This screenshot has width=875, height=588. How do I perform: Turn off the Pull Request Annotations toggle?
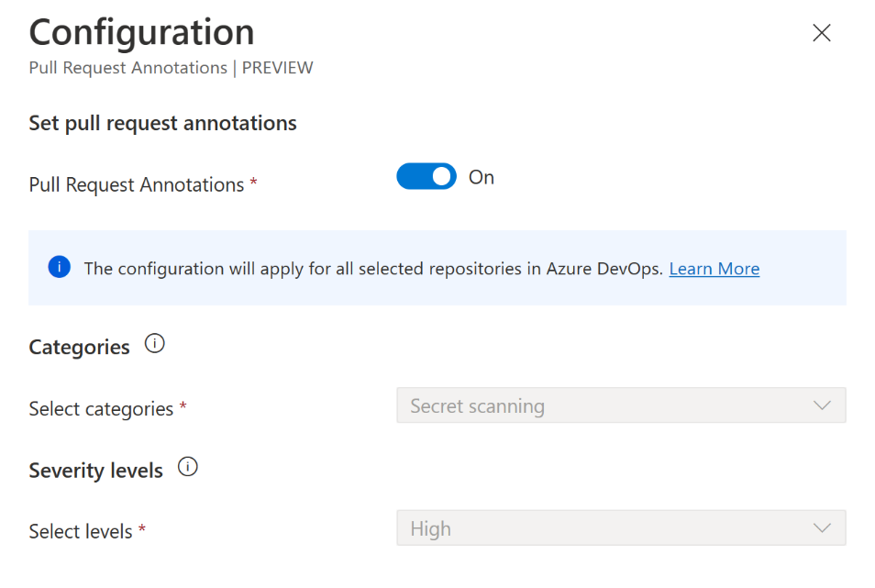[x=426, y=176]
